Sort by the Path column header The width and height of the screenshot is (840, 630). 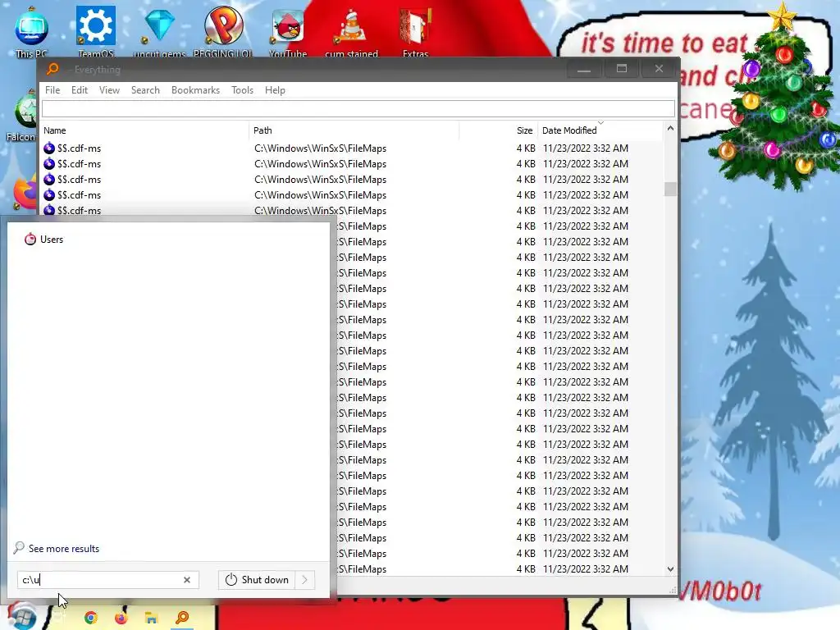tap(354, 130)
